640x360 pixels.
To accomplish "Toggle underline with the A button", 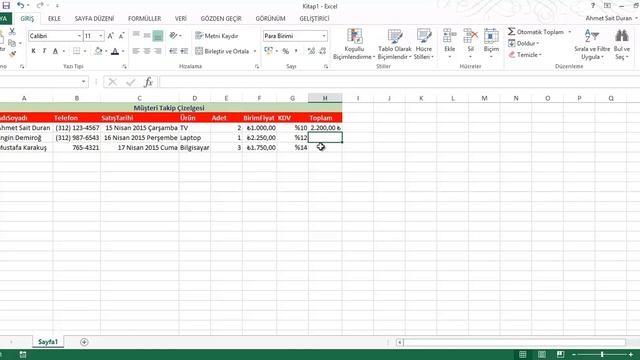I will [55, 51].
